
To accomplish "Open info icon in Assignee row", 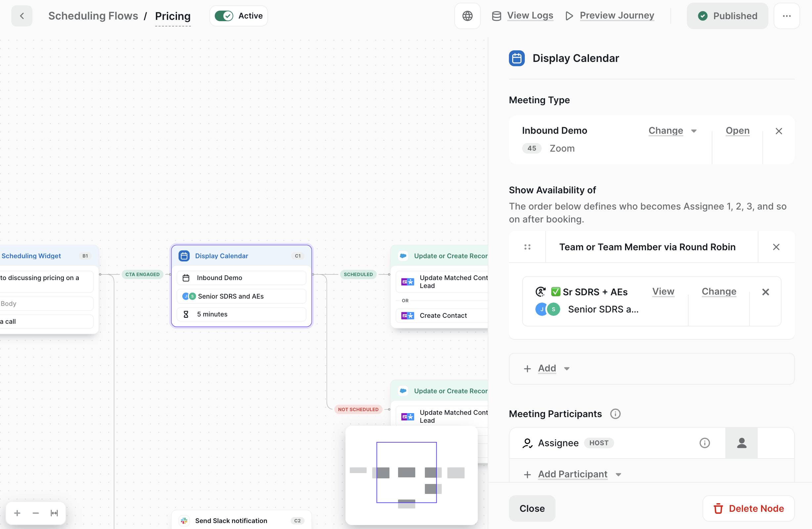I will click(704, 443).
